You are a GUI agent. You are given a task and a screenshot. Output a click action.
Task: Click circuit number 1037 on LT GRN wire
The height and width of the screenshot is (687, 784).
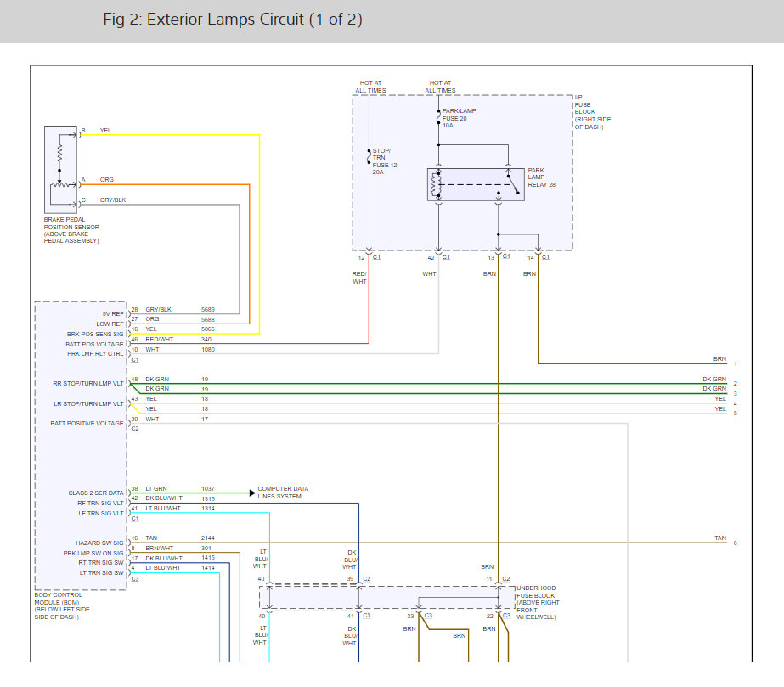click(208, 488)
